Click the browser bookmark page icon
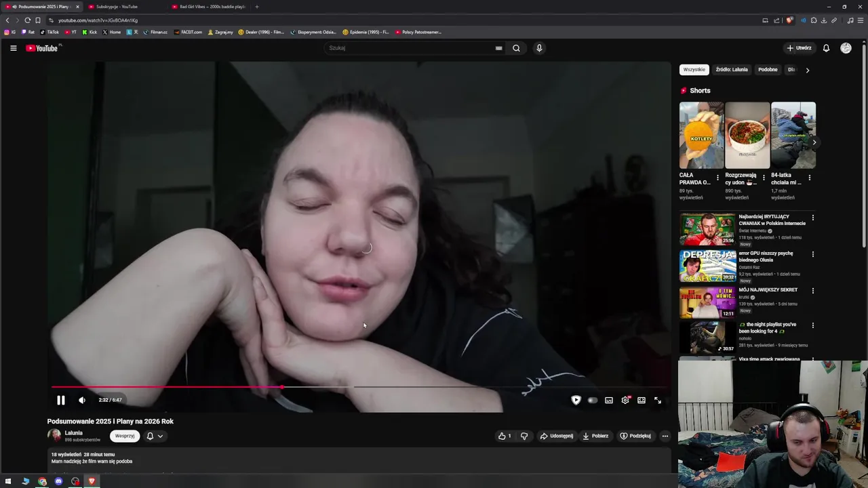The width and height of the screenshot is (868, 488). tap(38, 20)
